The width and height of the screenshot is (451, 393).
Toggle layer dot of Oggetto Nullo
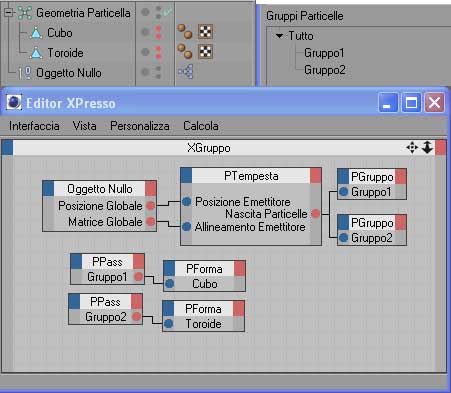tap(145, 72)
